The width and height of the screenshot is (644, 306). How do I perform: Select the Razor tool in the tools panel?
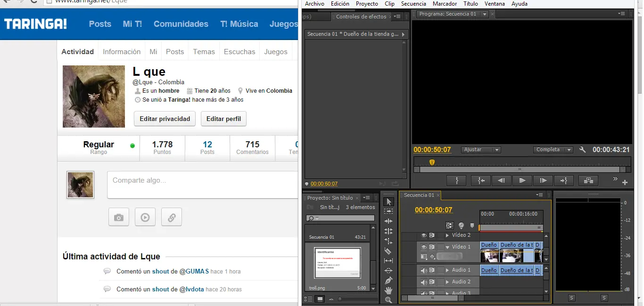(388, 251)
